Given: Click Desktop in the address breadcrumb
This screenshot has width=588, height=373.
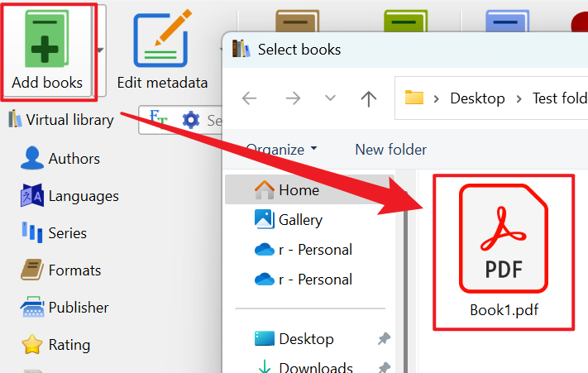Looking at the screenshot, I should (x=477, y=98).
